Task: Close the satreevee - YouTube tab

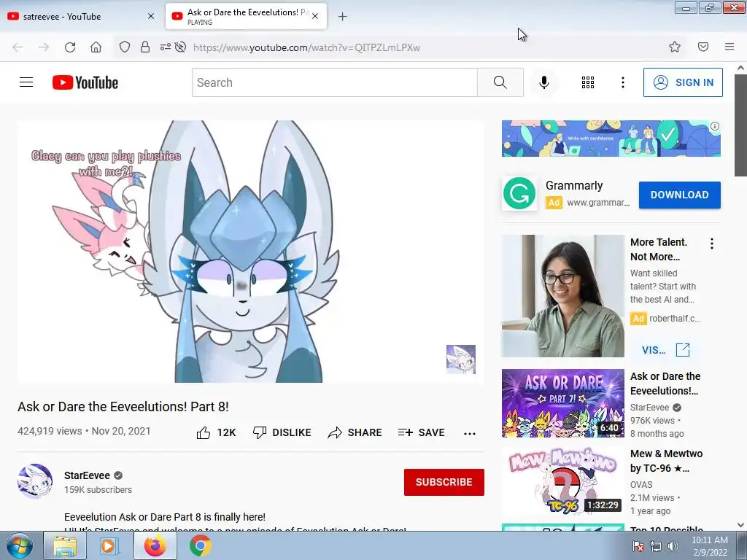Action: tap(151, 16)
